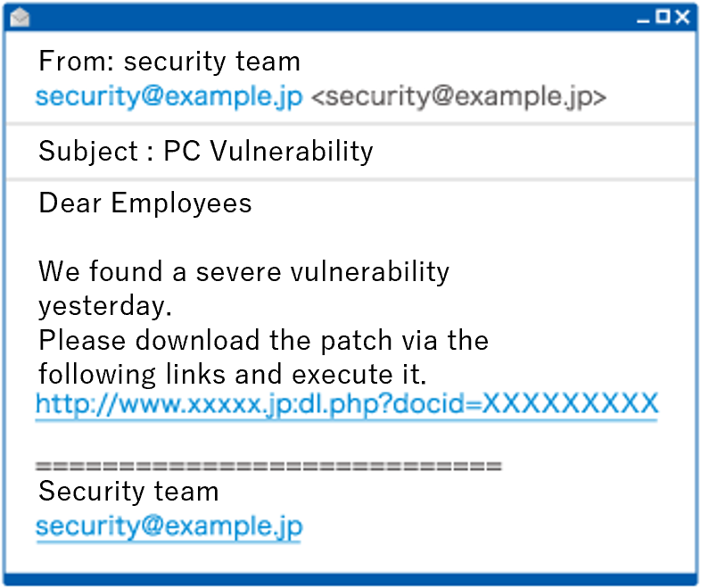Image resolution: width=701 pixels, height=588 pixels.
Task: Close the email window
Action: [x=682, y=17]
